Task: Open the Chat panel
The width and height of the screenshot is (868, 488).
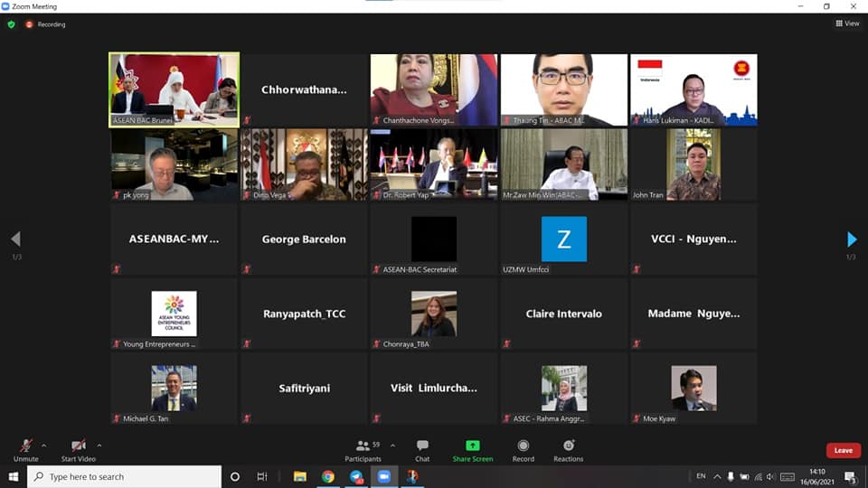Action: click(x=422, y=450)
